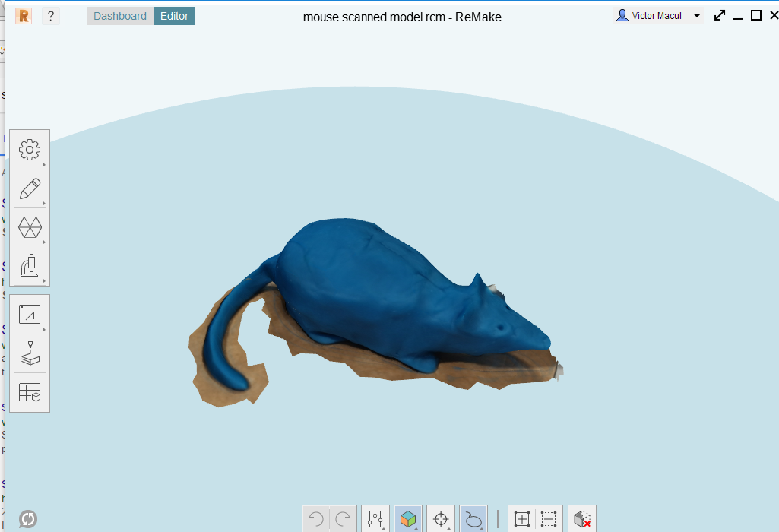This screenshot has width=779, height=532.
Task: Open the 3D print tool
Action: (30, 353)
